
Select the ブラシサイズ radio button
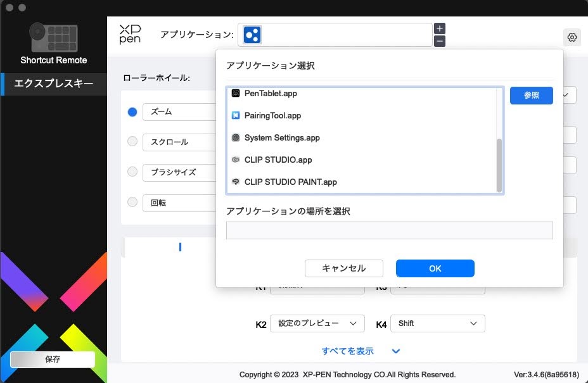(x=132, y=172)
